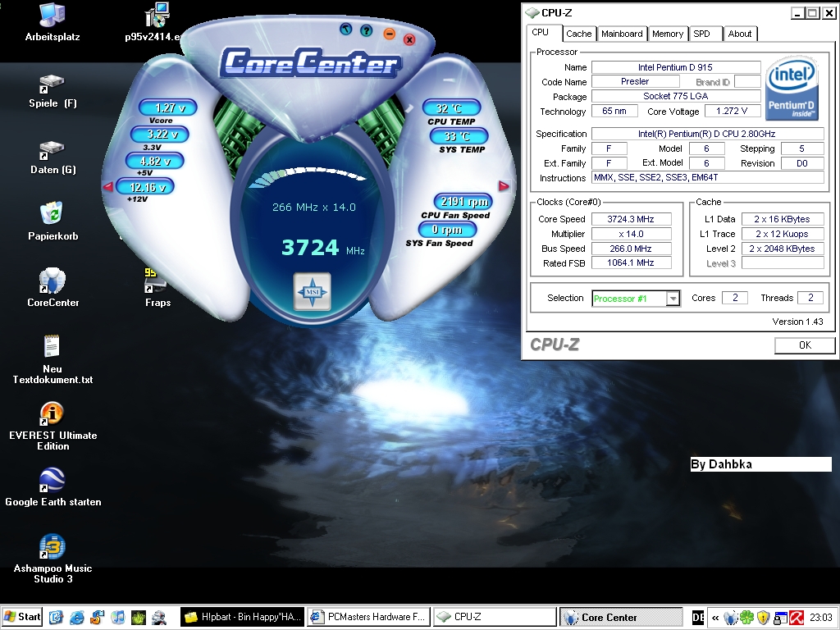Open the CoreCenter settings hammer icon
840x630 pixels.
click(x=346, y=29)
